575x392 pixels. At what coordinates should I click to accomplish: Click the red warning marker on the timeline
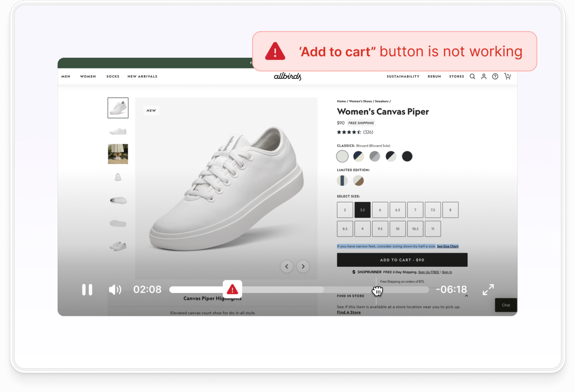click(232, 289)
